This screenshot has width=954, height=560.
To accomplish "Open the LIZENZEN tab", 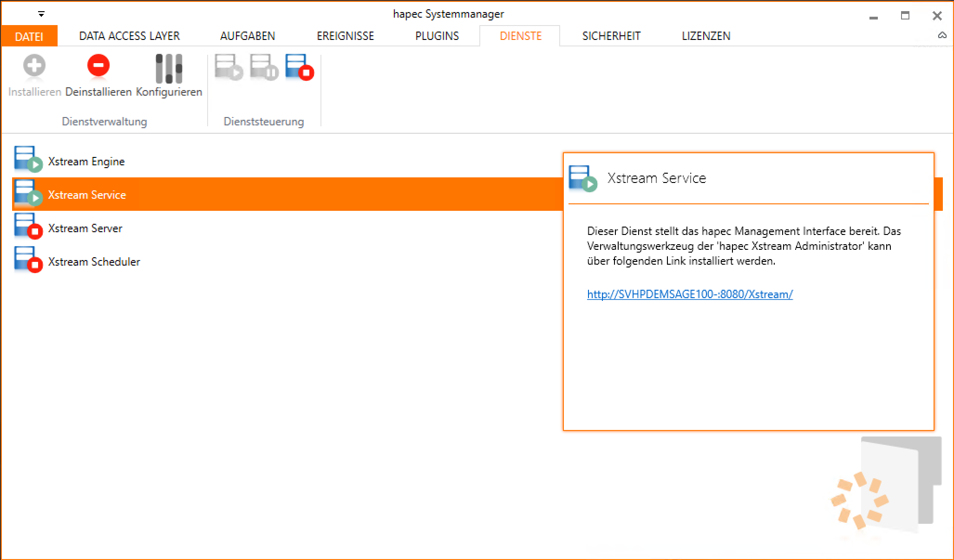I will (x=706, y=36).
